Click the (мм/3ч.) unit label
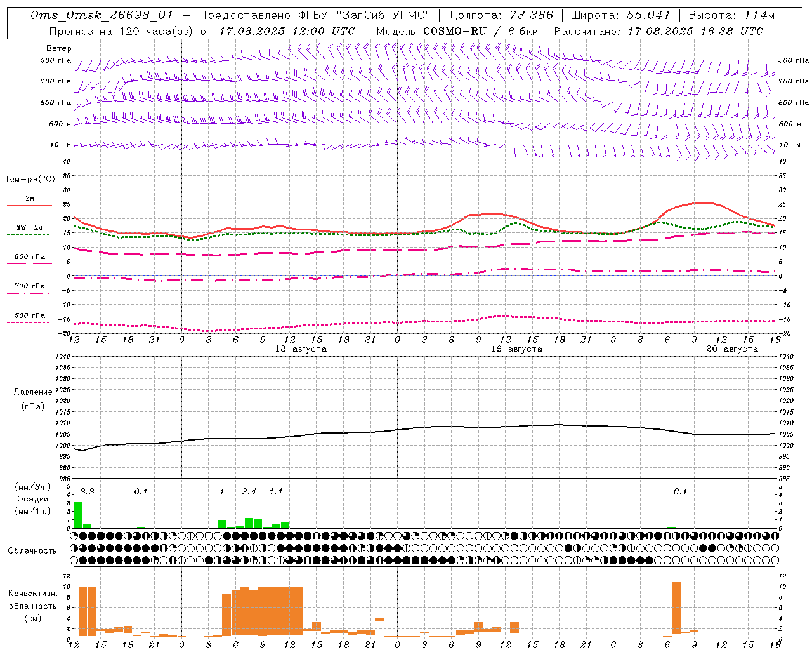812x650 pixels. (33, 487)
